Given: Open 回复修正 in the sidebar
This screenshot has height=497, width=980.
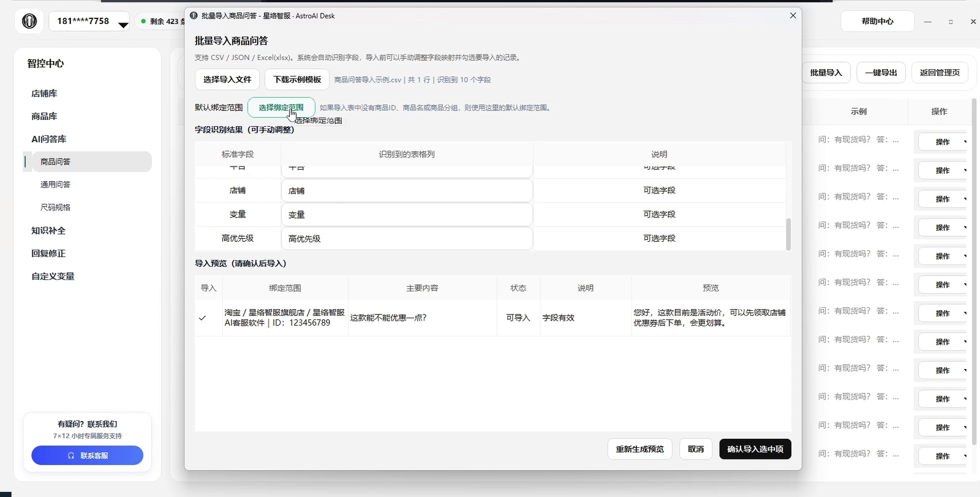Looking at the screenshot, I should point(48,253).
